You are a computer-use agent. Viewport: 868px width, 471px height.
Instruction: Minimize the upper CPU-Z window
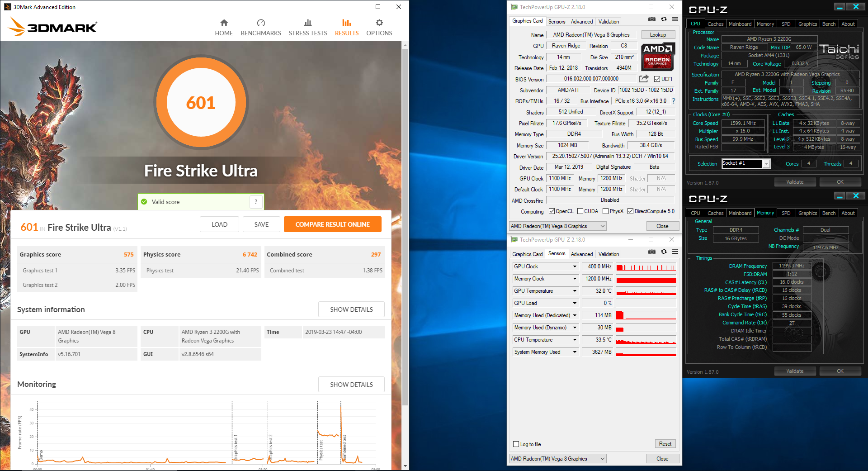coord(840,7)
